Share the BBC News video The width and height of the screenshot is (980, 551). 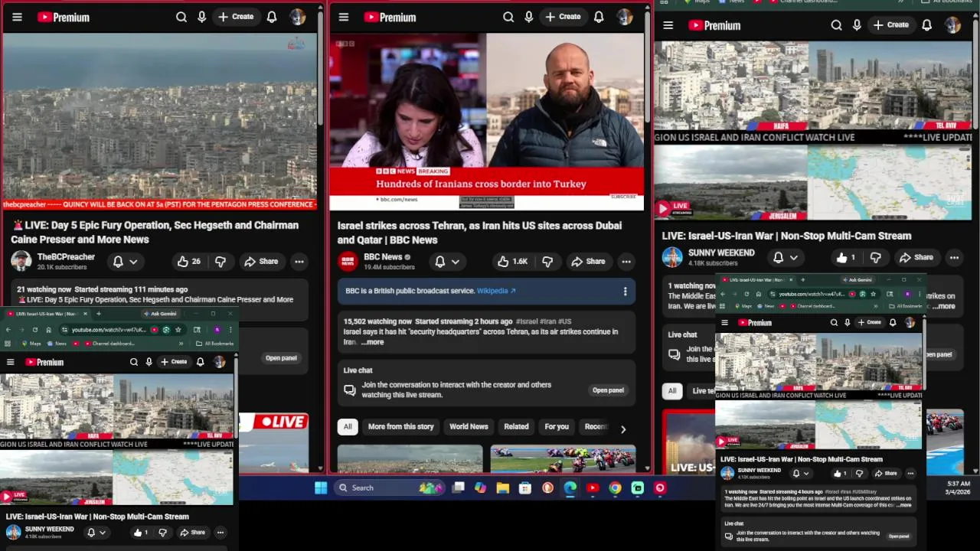(588, 262)
